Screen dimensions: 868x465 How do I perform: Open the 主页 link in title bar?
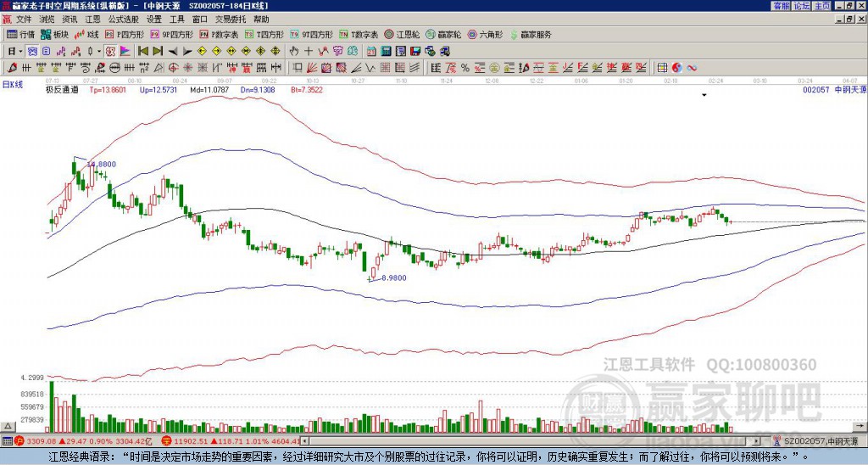click(x=821, y=6)
